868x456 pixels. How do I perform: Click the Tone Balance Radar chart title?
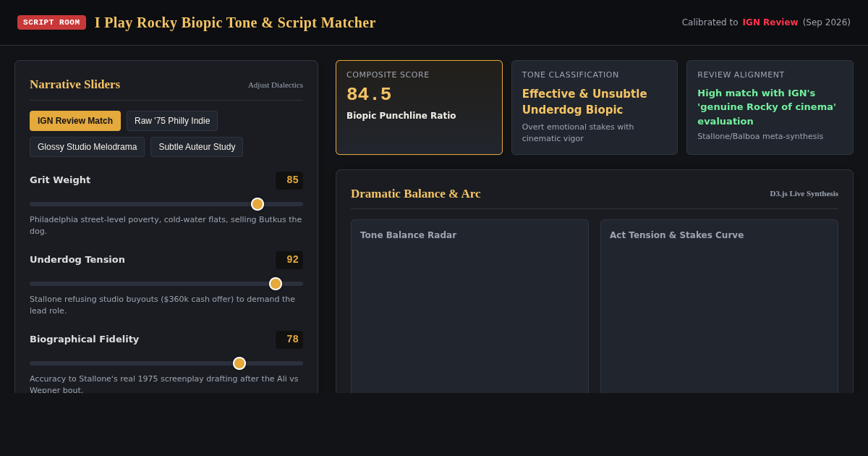click(x=408, y=235)
